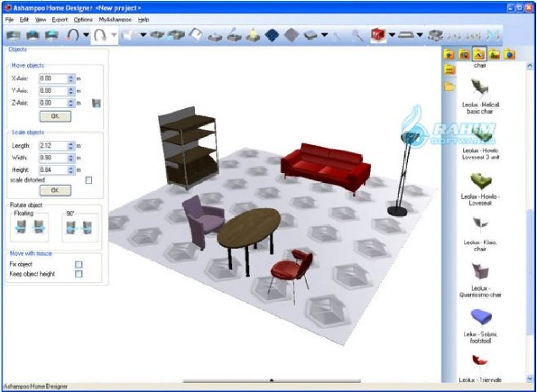Click the white tilted sheet toolbar icon
Screen dimensions: 537x392
click(x=196, y=34)
